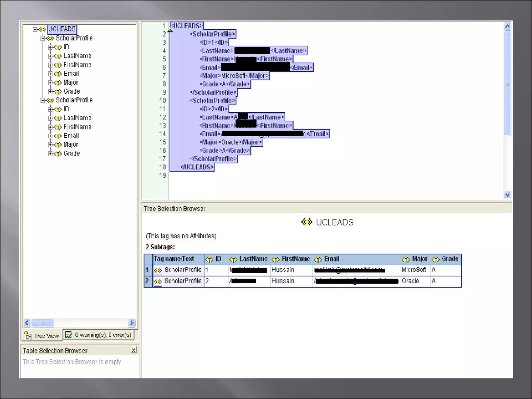Select the second Grade tree item

click(71, 154)
